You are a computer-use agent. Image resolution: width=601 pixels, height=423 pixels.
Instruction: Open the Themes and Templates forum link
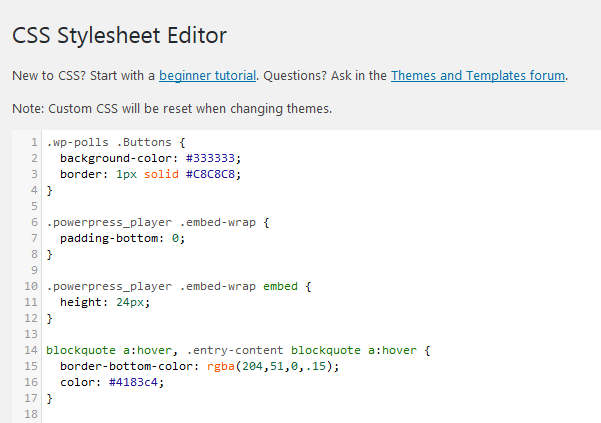click(x=478, y=75)
